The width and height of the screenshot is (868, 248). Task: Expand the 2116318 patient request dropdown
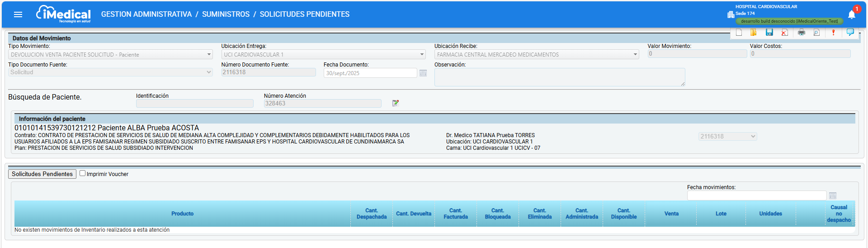(727, 136)
